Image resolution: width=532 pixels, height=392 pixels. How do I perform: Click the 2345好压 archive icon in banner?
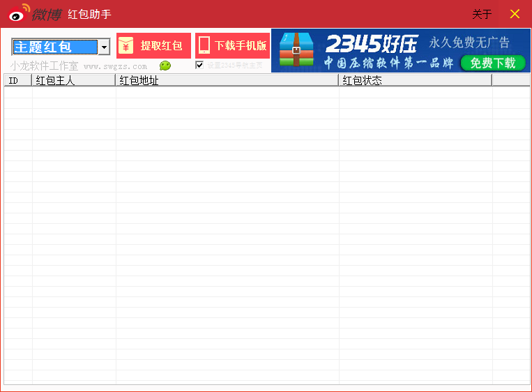tap(296, 50)
